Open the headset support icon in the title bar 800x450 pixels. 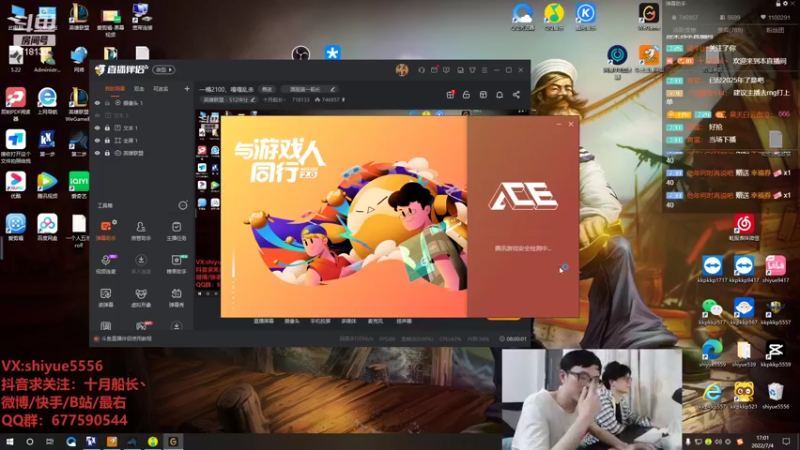421,70
